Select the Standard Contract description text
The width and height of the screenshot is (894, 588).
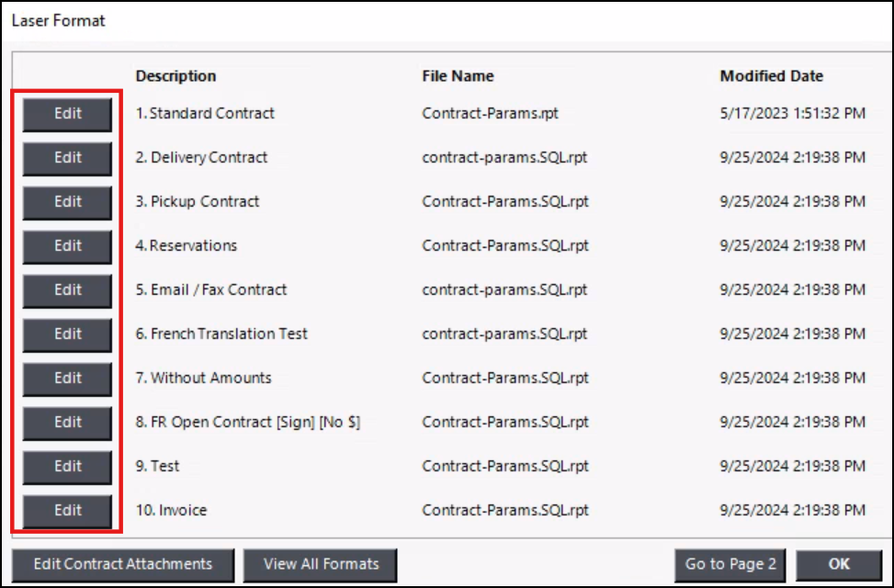[x=205, y=114]
